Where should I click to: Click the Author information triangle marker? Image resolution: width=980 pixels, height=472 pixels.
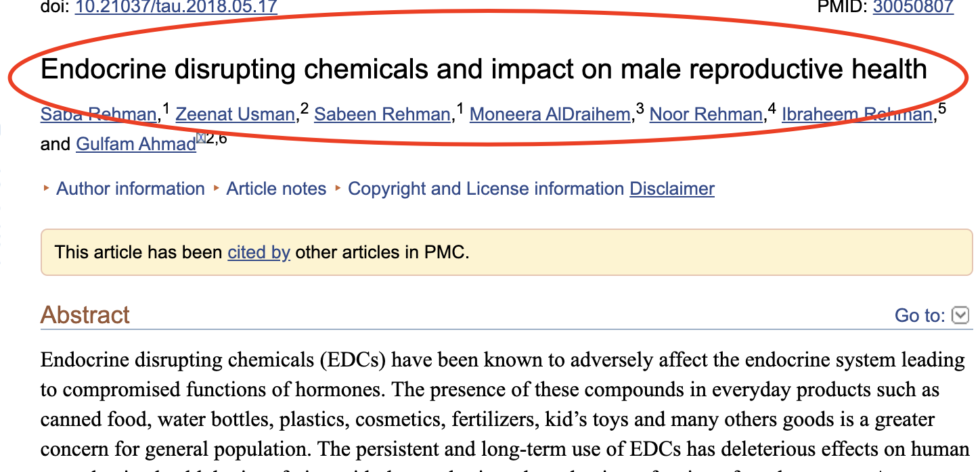click(46, 188)
